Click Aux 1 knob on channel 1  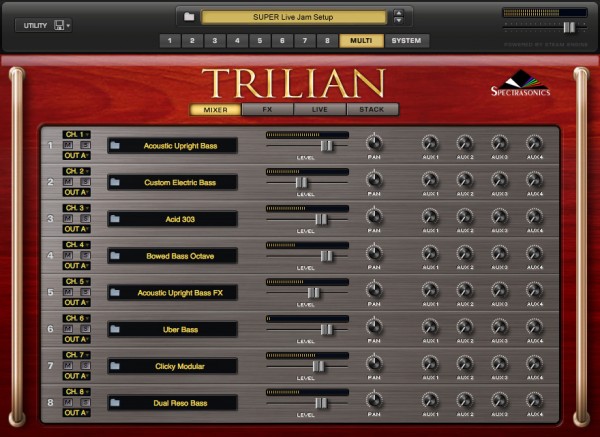coord(430,143)
